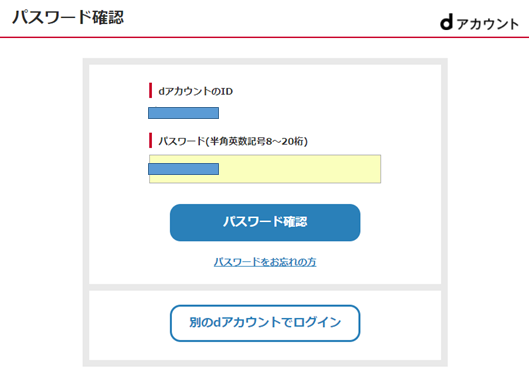The height and width of the screenshot is (378, 529).
Task: Click red marker beside dアカウントのID label
Action: pos(150,90)
